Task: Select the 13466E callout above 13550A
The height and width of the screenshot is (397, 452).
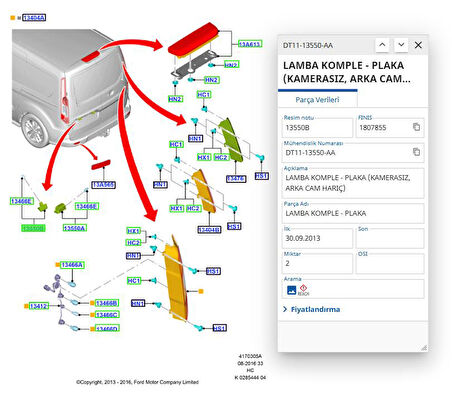Action: [x=87, y=206]
